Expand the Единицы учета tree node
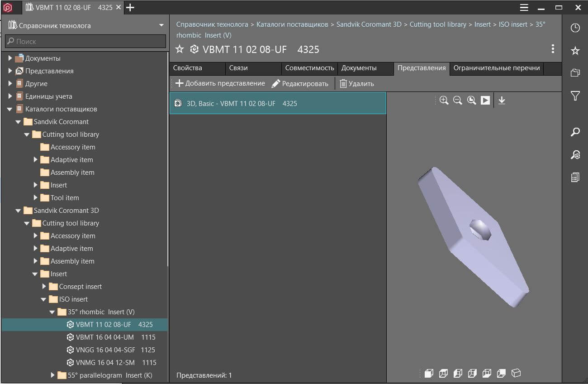The image size is (588, 384). pos(10,96)
